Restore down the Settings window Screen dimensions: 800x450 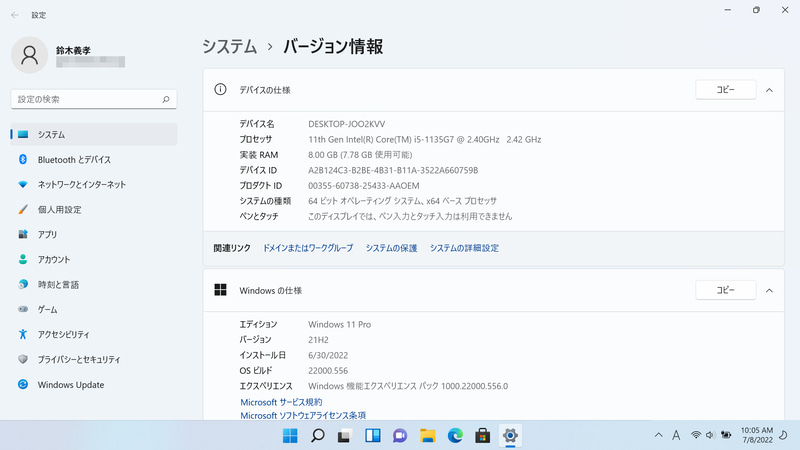[756, 10]
